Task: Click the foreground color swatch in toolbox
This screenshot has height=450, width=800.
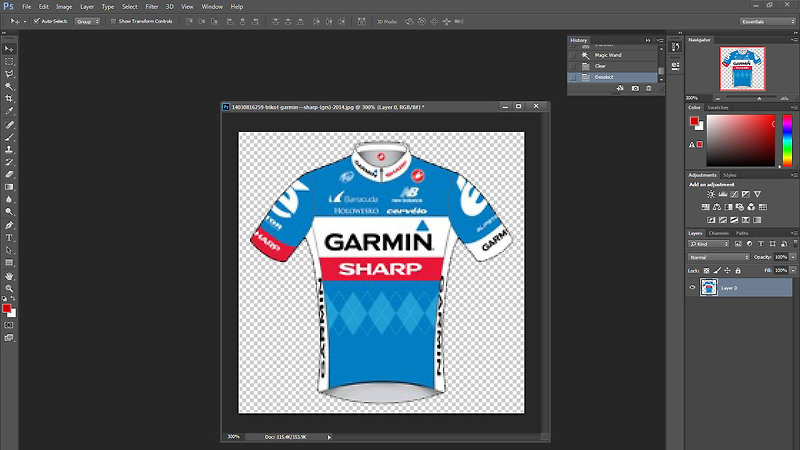Action: click(7, 309)
